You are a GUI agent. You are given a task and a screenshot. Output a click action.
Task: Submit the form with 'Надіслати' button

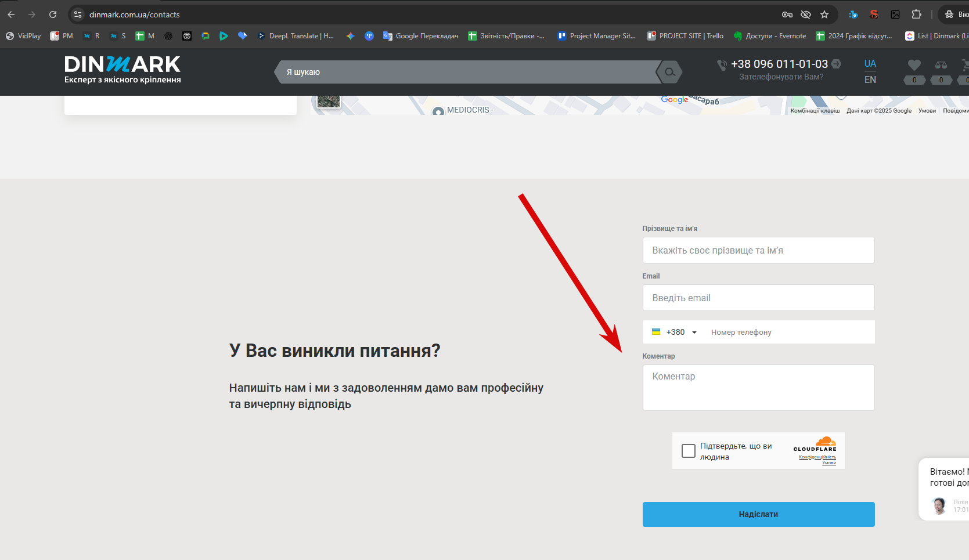758,514
